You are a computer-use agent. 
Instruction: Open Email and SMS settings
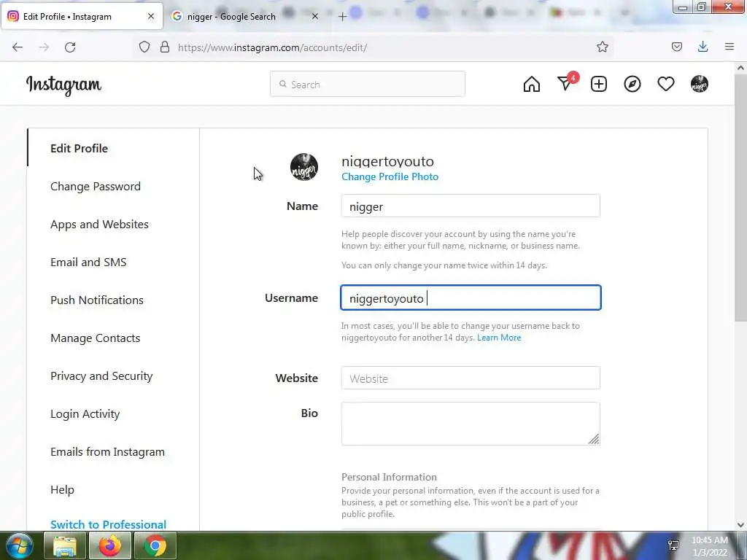pos(88,262)
